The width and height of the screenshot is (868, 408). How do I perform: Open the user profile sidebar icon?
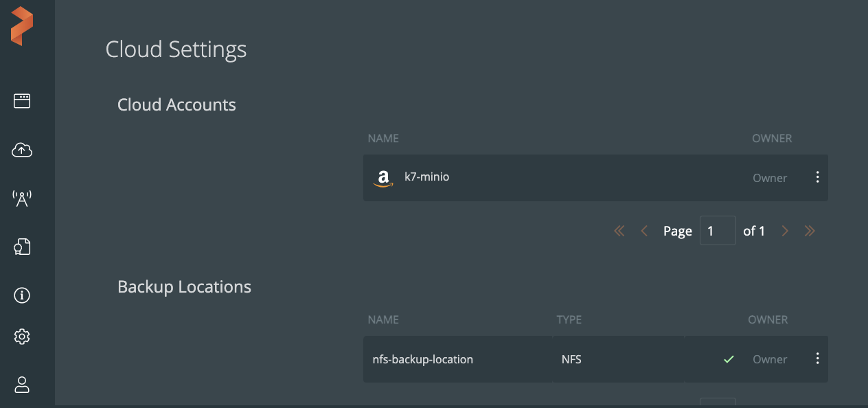(22, 385)
